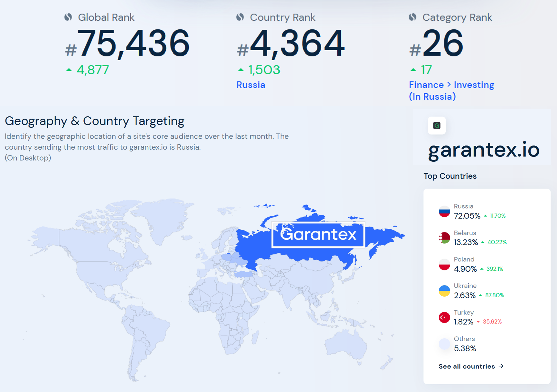
Task: Click the Category Rank label
Action: point(457,17)
